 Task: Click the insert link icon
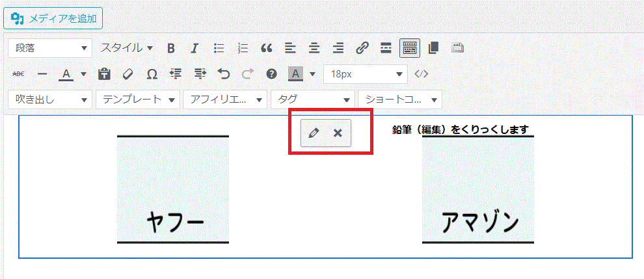click(x=362, y=49)
